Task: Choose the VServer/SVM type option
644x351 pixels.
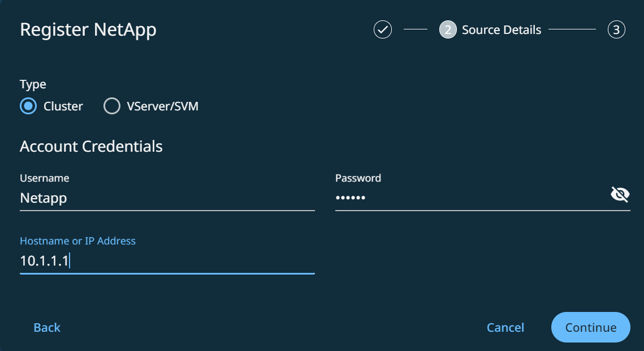Action: click(112, 106)
